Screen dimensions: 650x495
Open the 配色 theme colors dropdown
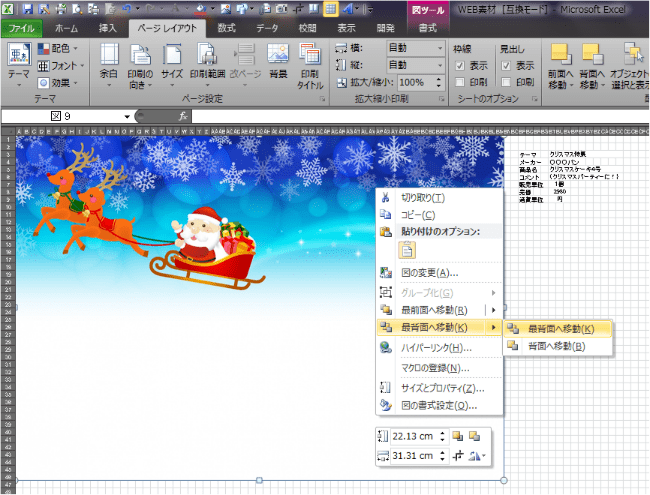pos(58,49)
